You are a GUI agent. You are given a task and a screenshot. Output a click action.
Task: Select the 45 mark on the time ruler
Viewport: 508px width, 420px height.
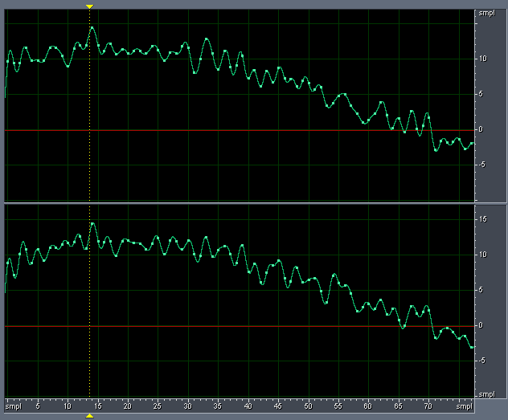pyautogui.click(x=278, y=406)
